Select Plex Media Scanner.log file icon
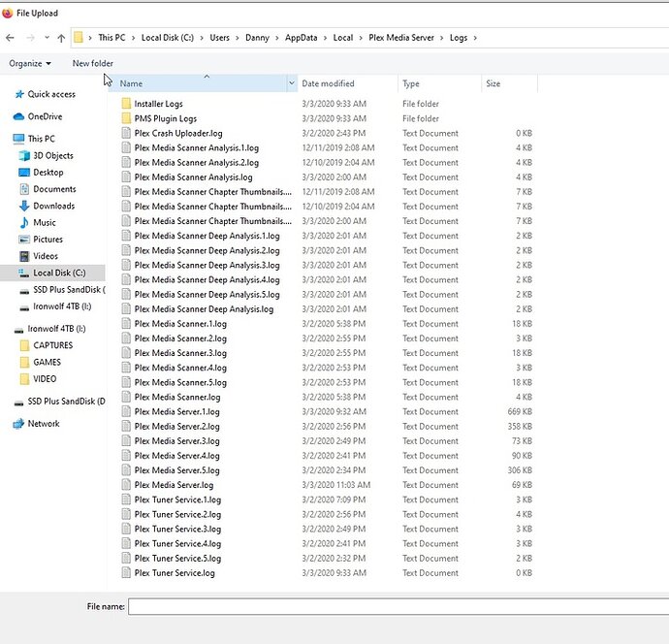Viewport: 669px width, 644px height. click(126, 397)
